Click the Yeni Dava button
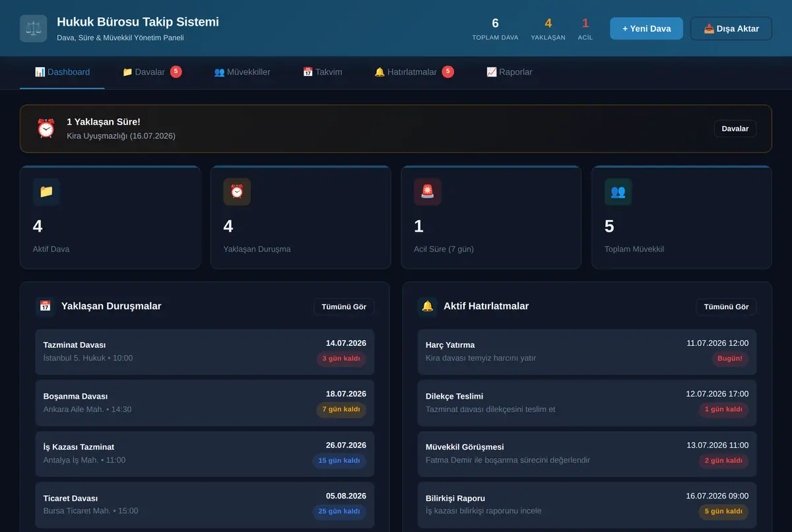This screenshot has width=792, height=532. point(646,28)
